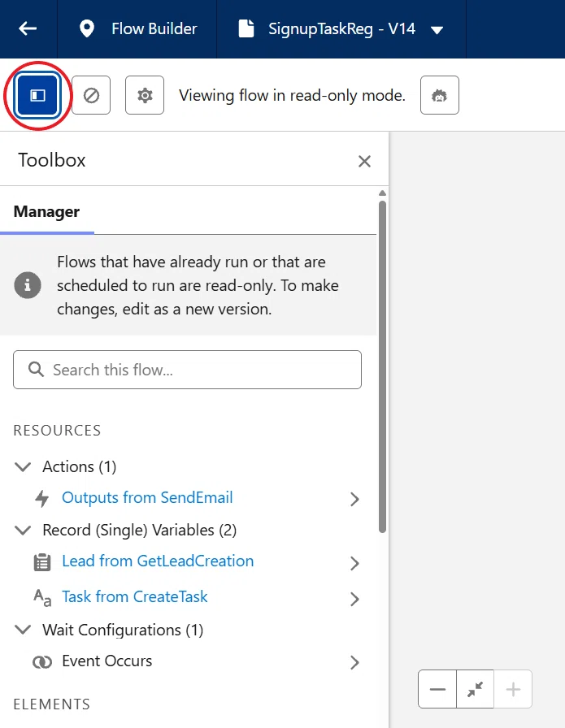565x728 pixels.
Task: Click the text icon beside Task from CreateTask
Action: tap(42, 598)
